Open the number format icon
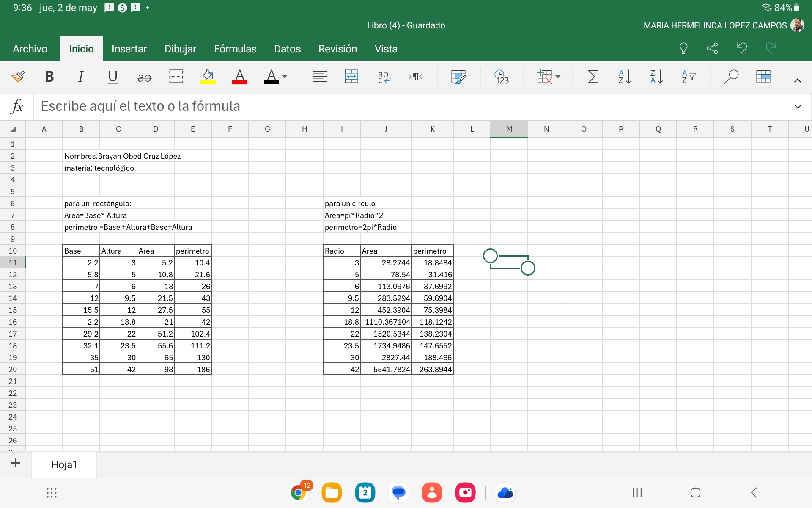The height and width of the screenshot is (508, 812). point(502,77)
